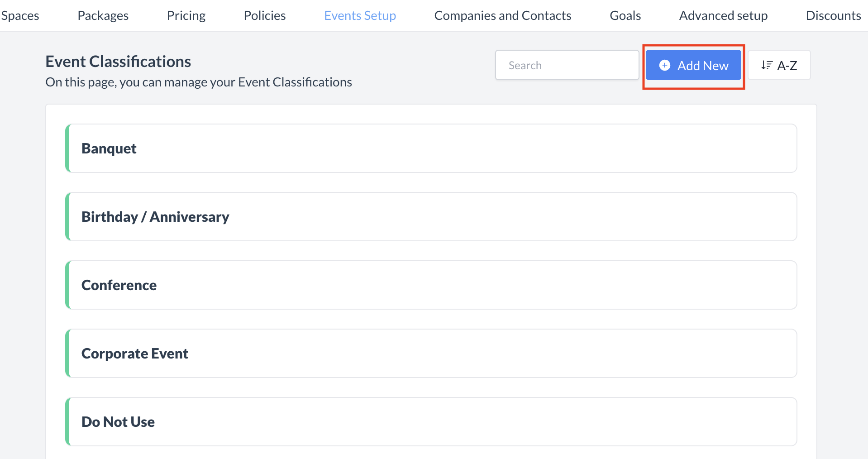Click inside the Search field

pyautogui.click(x=567, y=65)
